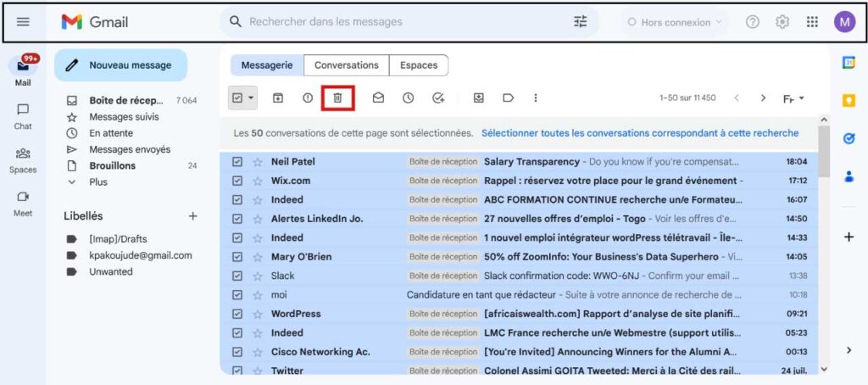Open Salary Transparency email subject
The image size is (868, 385).
coord(531,162)
